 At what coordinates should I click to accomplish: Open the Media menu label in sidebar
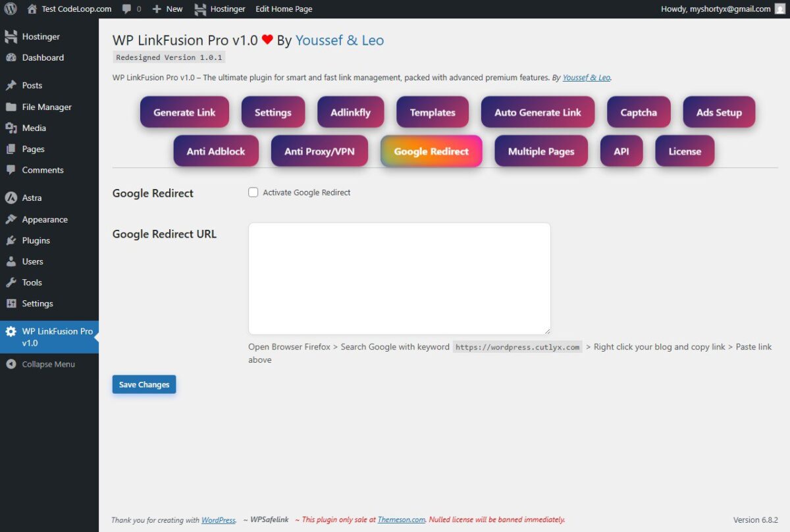click(34, 128)
